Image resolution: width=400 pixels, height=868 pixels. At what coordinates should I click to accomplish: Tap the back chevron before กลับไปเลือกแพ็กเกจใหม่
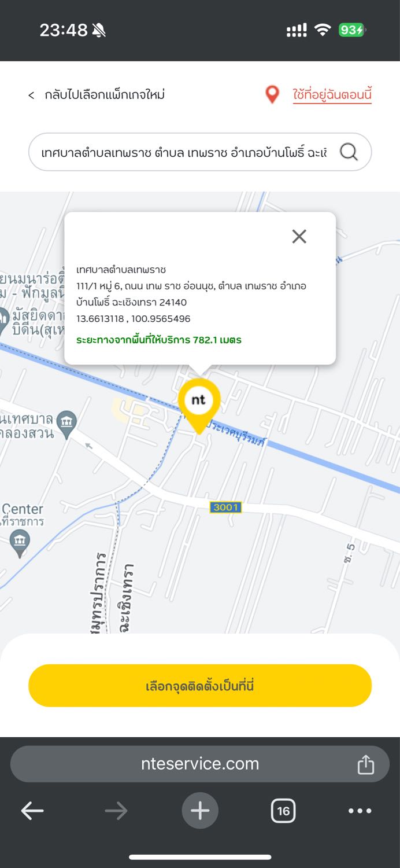tap(31, 95)
